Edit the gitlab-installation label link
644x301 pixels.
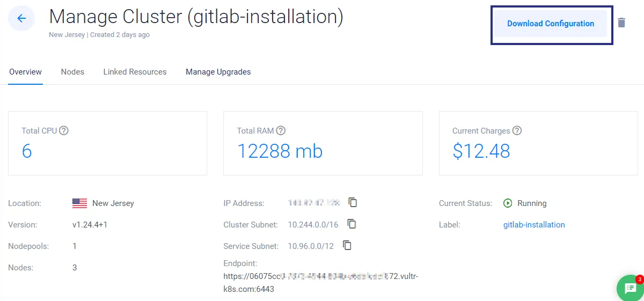pos(534,225)
